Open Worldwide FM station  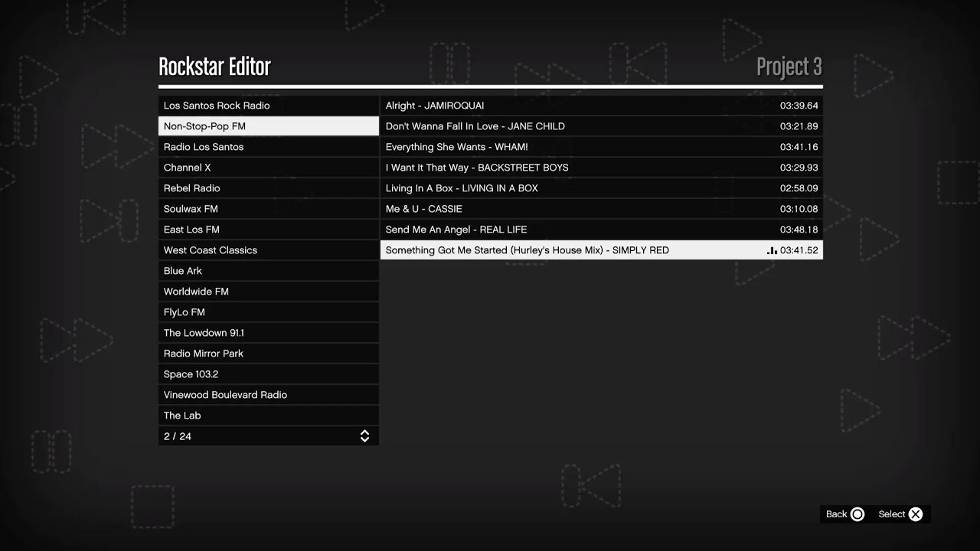click(x=269, y=292)
